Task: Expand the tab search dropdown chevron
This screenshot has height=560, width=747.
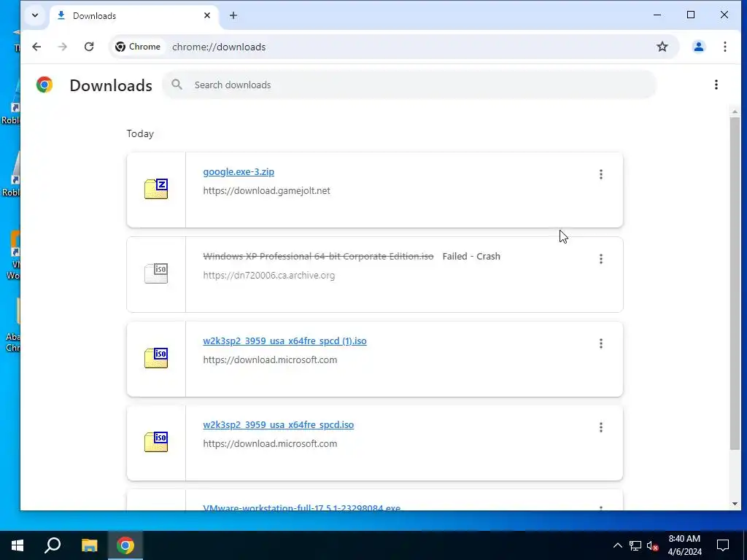Action: (x=35, y=15)
